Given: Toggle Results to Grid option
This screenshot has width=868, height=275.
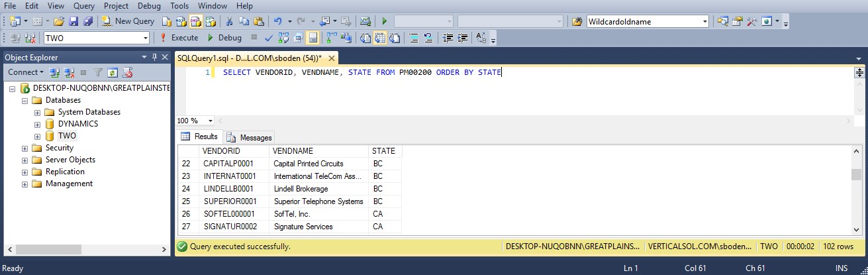Looking at the screenshot, I should 379,38.
